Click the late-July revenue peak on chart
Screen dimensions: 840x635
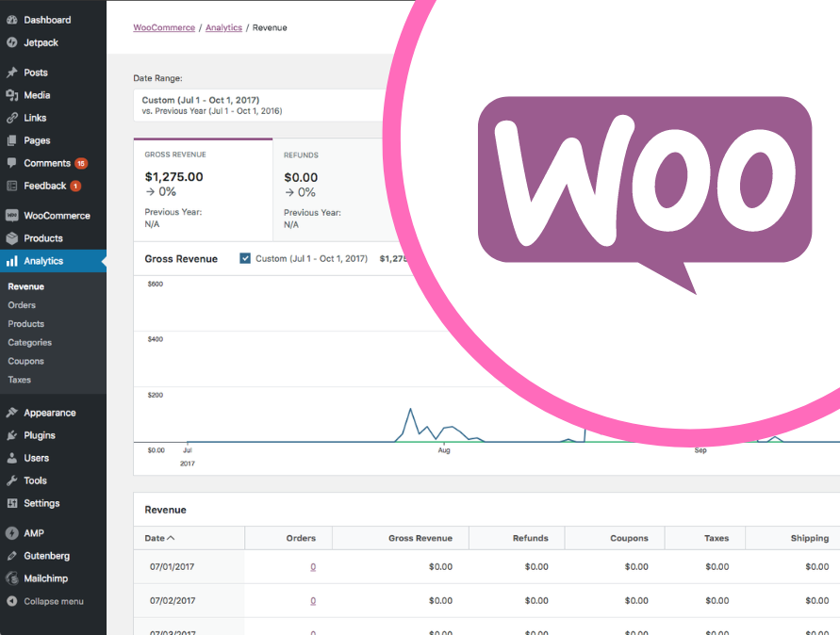point(410,409)
